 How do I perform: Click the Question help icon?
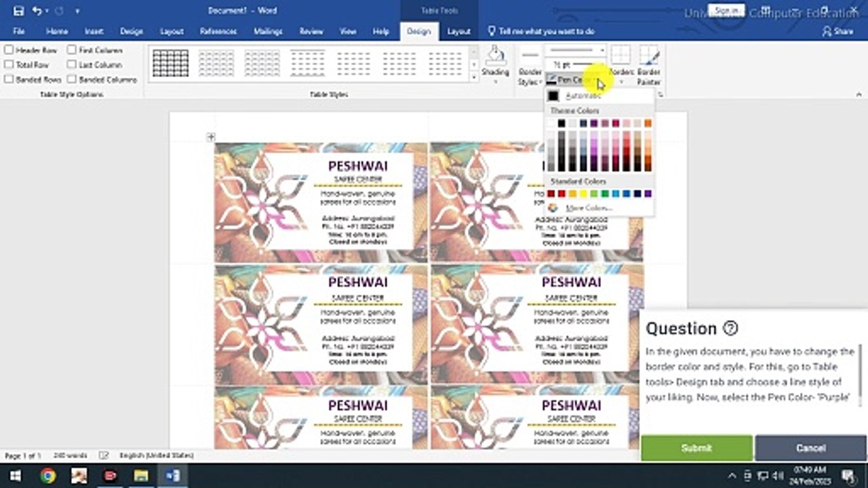tap(730, 328)
